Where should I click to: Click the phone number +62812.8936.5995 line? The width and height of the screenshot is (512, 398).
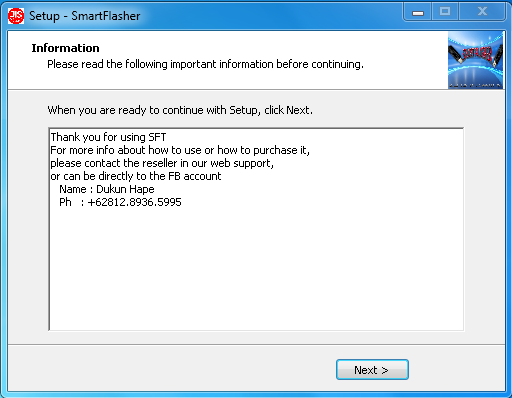tap(120, 202)
